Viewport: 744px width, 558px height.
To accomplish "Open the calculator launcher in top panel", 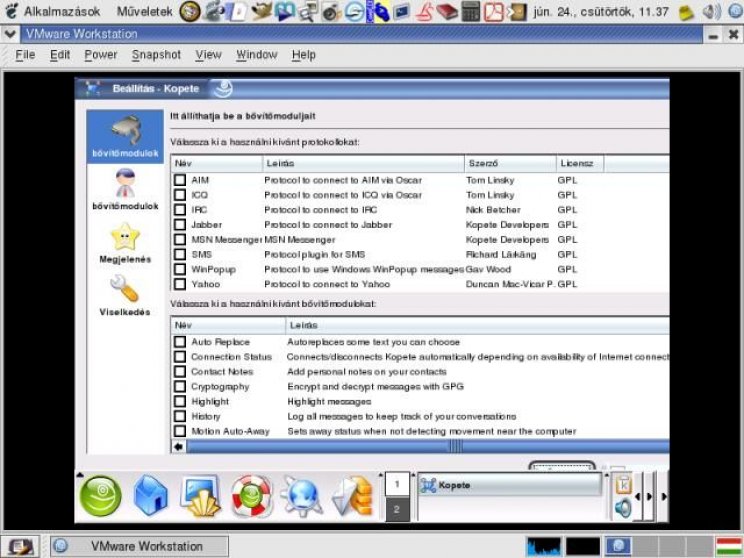I will point(470,11).
